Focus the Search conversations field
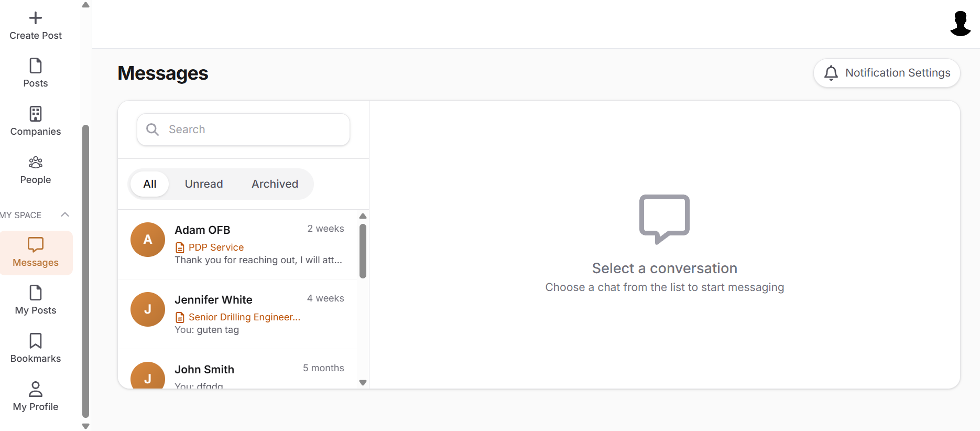 point(243,130)
